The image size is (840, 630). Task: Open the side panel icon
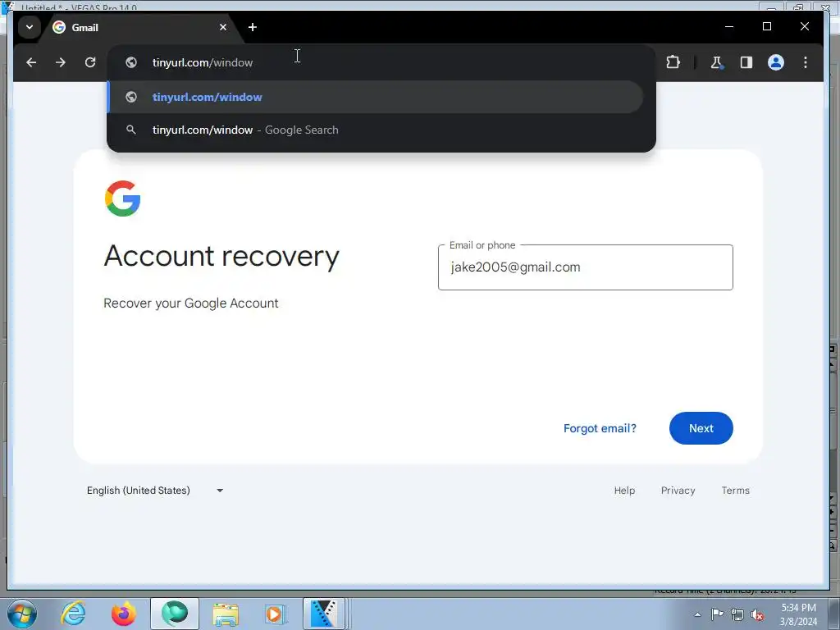(746, 62)
